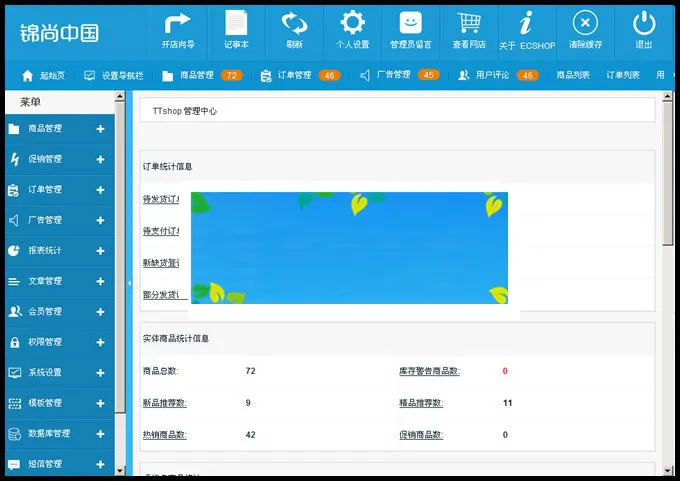The width and height of the screenshot is (680, 481).
Task: Click the 开店向导 arrow icon
Action: click(x=177, y=24)
